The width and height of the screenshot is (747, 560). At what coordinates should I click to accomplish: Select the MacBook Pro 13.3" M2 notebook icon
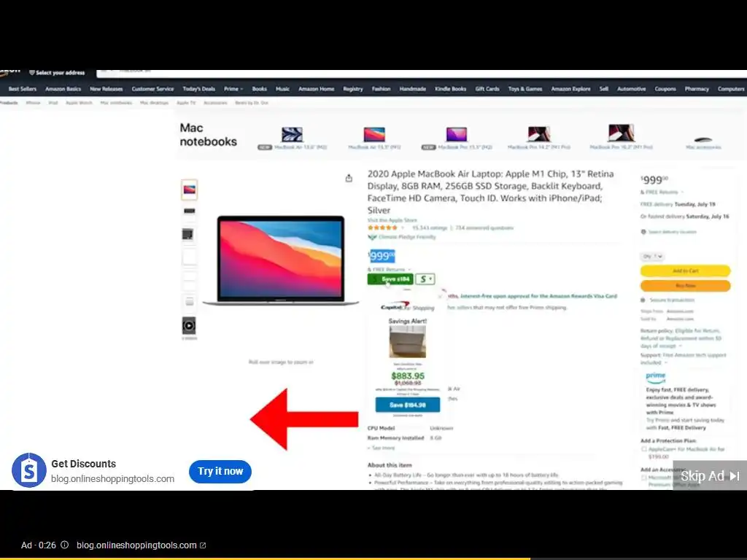click(x=457, y=134)
